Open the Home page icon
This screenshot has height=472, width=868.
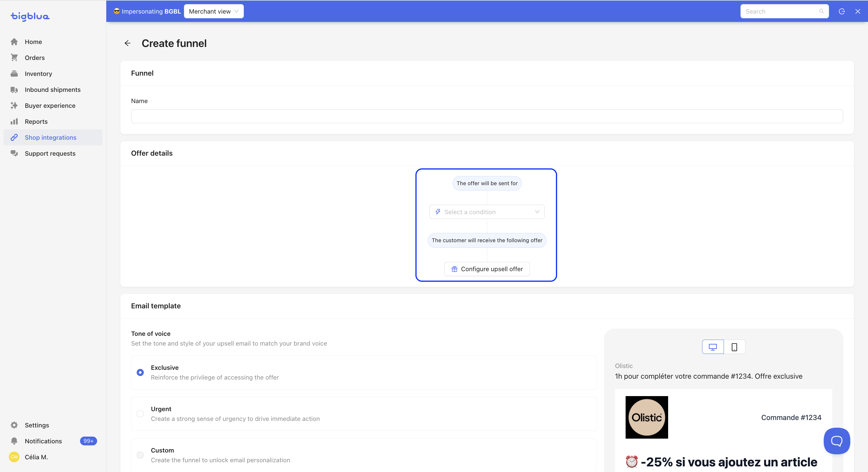pos(14,42)
